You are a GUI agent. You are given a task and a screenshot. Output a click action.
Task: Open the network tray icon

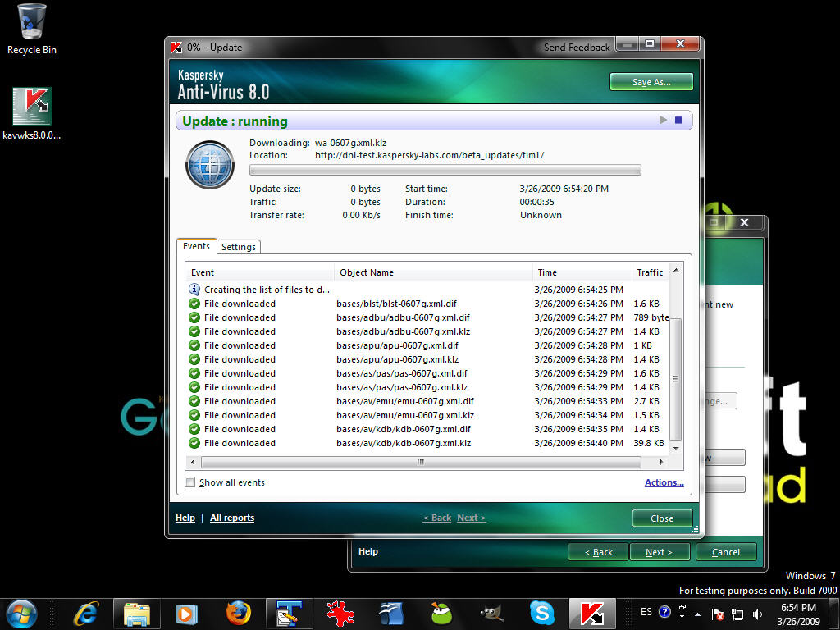(737, 614)
